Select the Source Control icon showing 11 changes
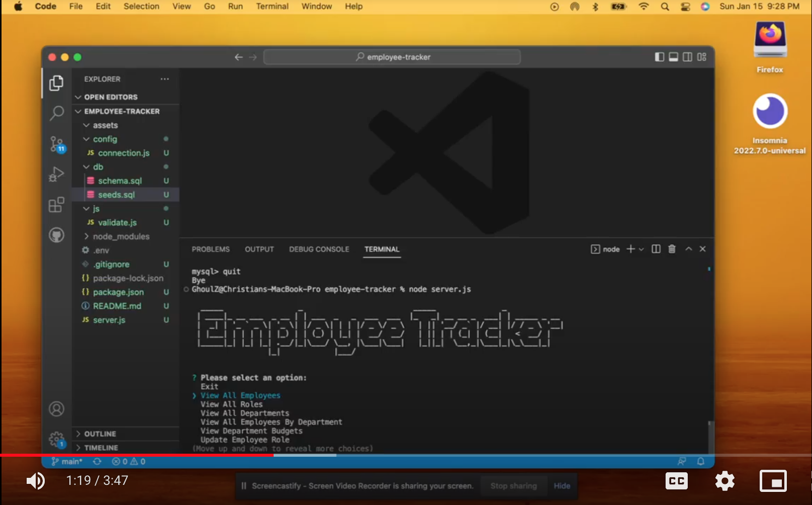Screen dimensions: 812x505 coord(56,144)
